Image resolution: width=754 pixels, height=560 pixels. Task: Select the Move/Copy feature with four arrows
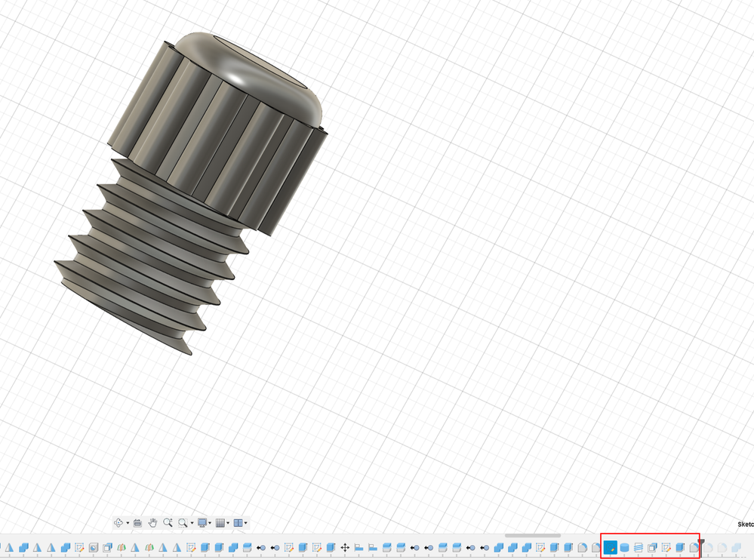(345, 547)
